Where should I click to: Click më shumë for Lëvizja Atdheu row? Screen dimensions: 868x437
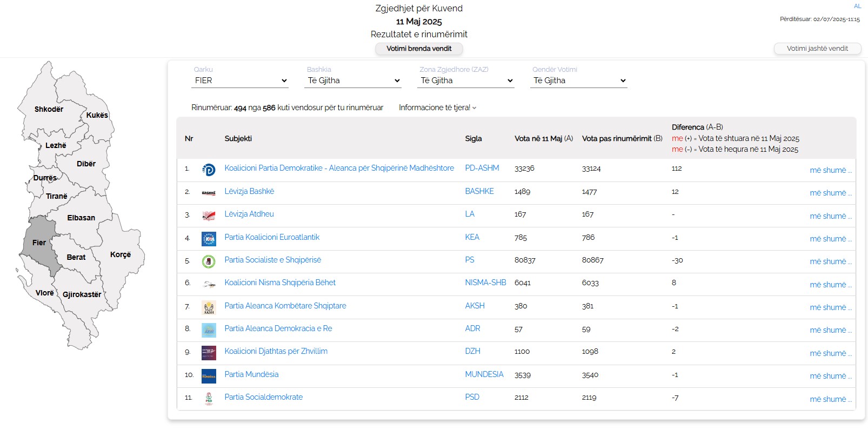pos(830,216)
